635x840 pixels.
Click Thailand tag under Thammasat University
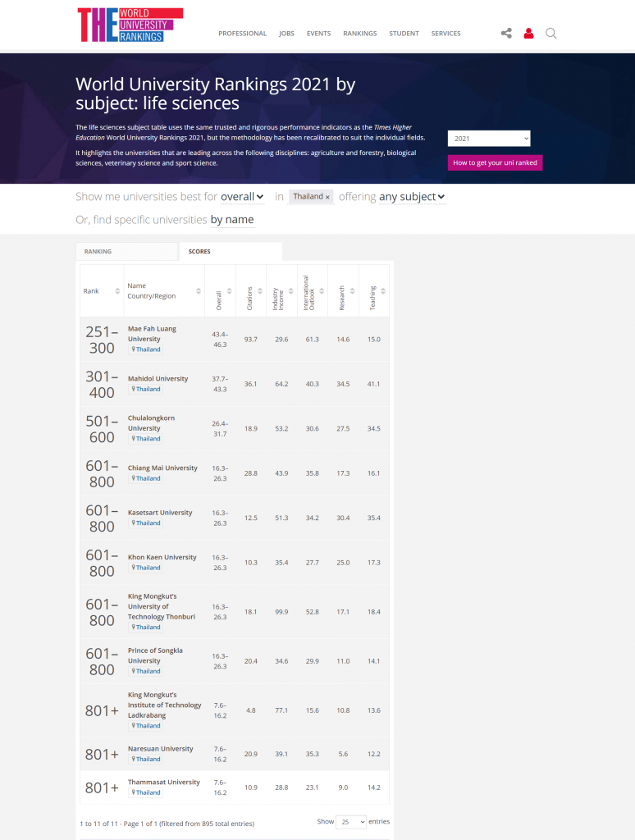pos(146,793)
